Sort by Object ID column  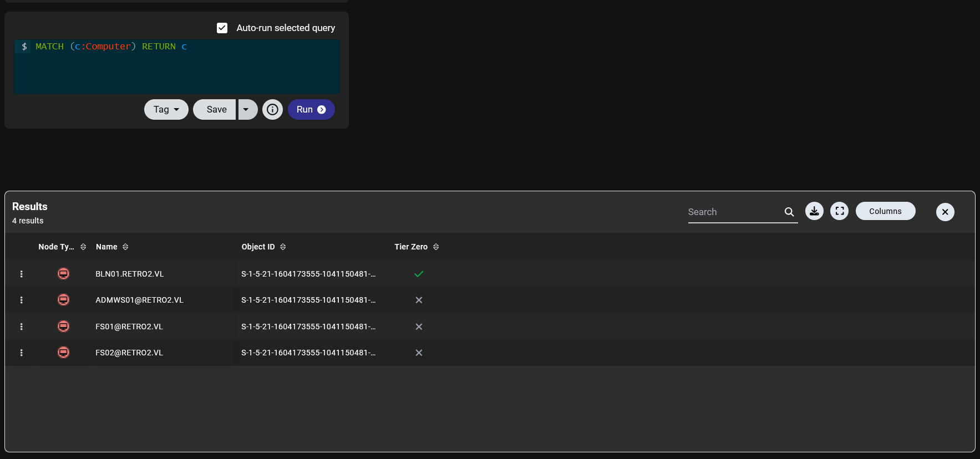[283, 247]
